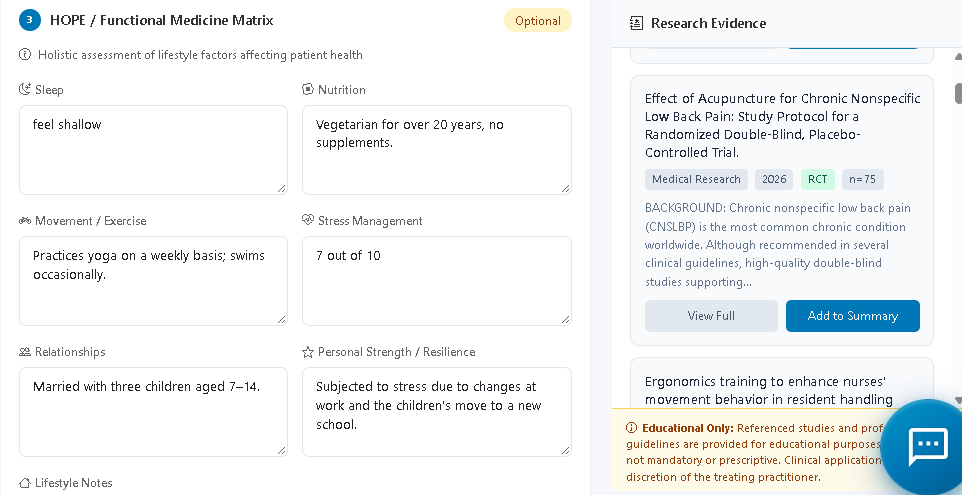The height and width of the screenshot is (495, 962).
Task: Click the Stress Management field resize handle
Action: point(565,320)
